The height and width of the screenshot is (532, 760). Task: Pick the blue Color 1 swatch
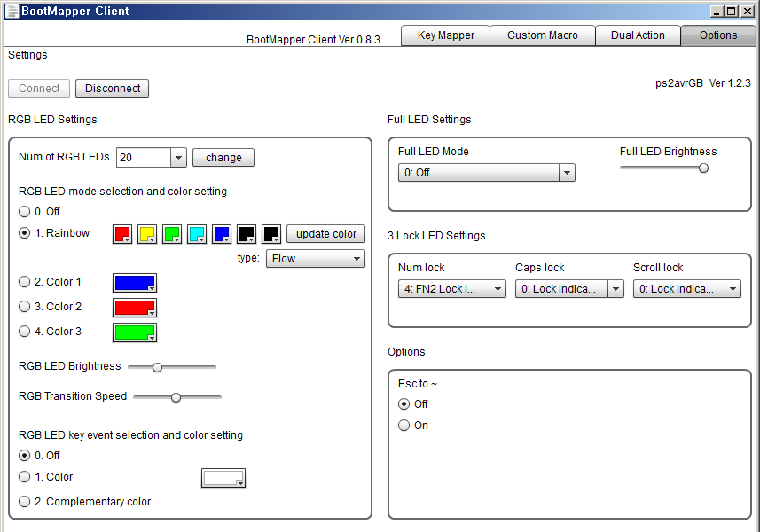[135, 283]
